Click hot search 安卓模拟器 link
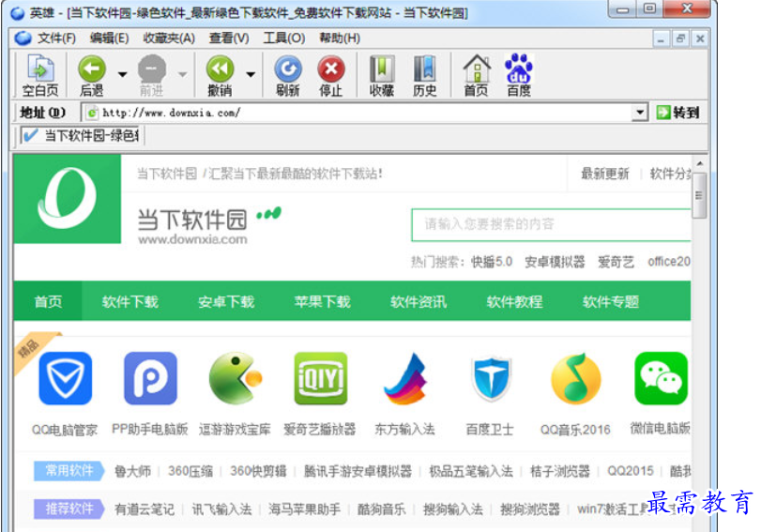Screen dimensions: 761x532 [555, 262]
